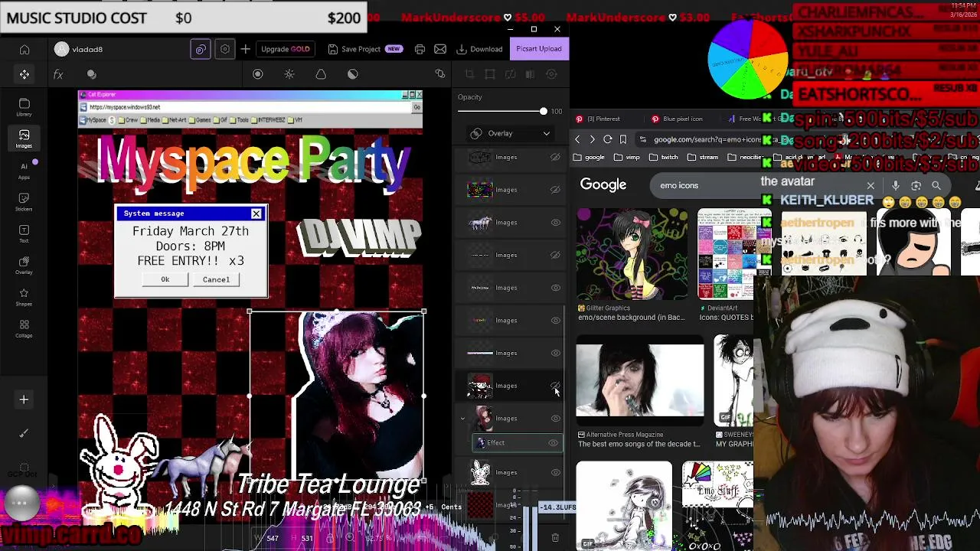This screenshot has width=980, height=551.
Task: Open the vimp bookmarks folder
Action: [x=627, y=158]
